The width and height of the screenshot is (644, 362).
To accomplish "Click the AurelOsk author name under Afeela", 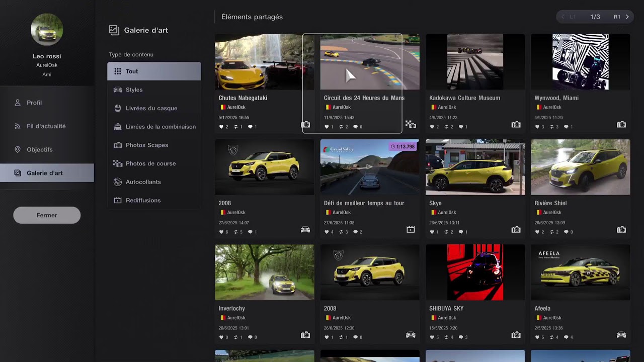I will coord(552,318).
